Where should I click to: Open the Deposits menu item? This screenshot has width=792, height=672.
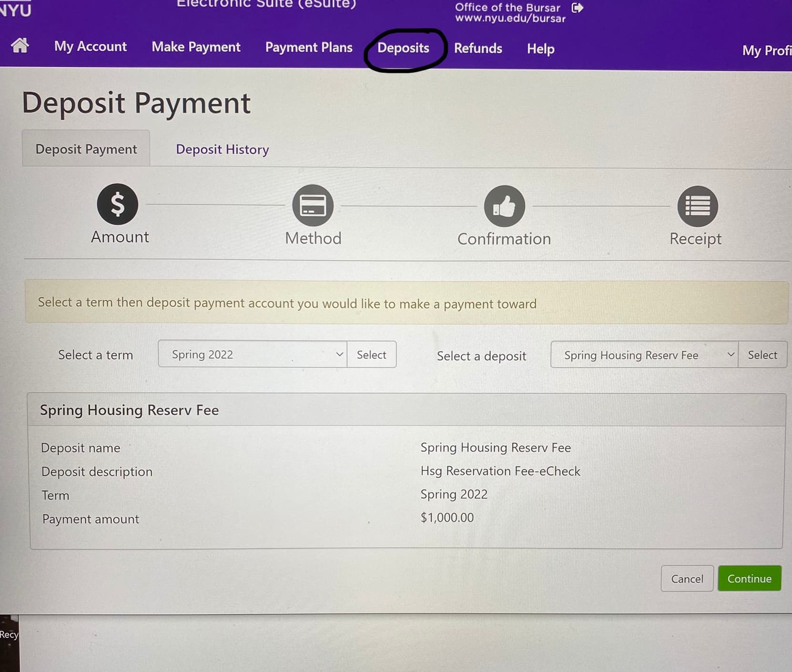tap(403, 48)
